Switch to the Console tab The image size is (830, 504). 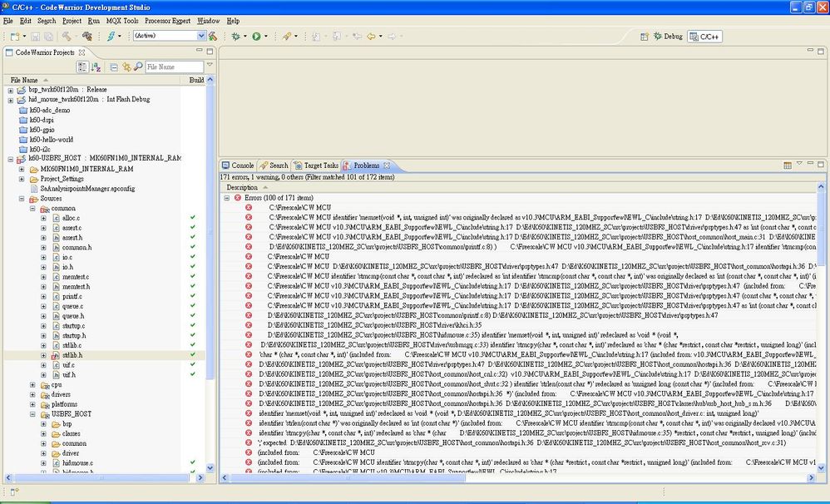coord(238,166)
